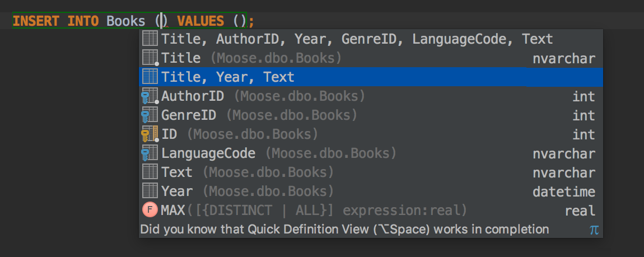Choose the MAX function suggestion
The height and width of the screenshot is (257, 644).
371,211
